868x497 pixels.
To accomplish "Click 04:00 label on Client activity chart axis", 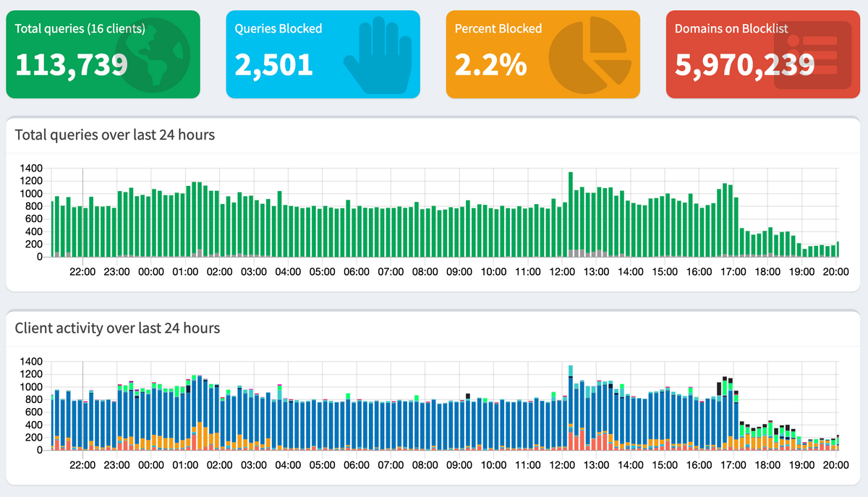I will [288, 464].
